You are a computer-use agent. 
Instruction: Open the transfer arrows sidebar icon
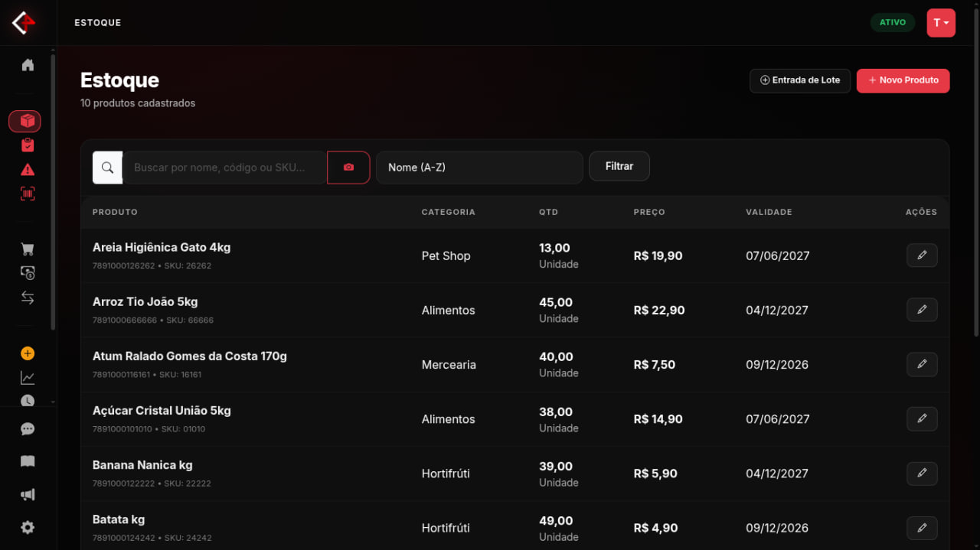click(x=28, y=298)
